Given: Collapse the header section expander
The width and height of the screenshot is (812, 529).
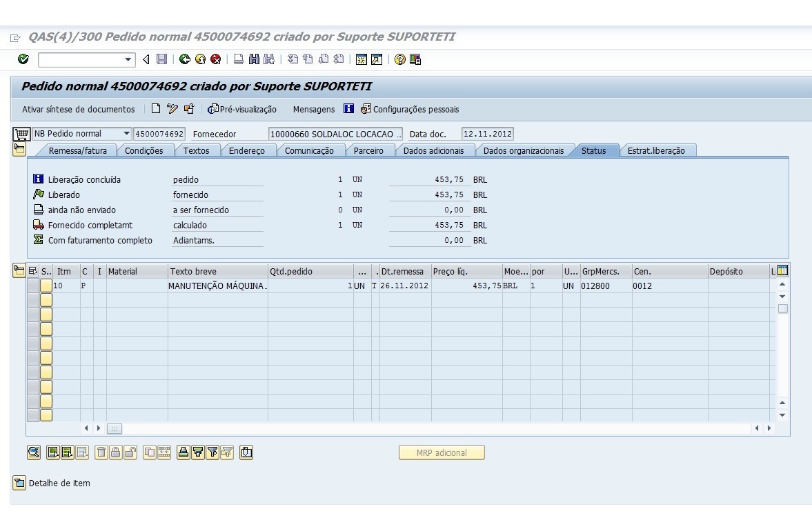Looking at the screenshot, I should tap(19, 150).
